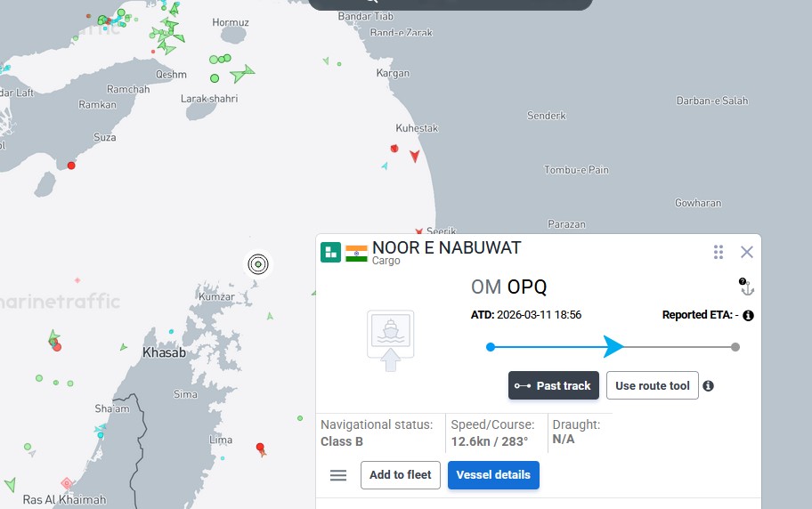
Task: Click the Draught N/A value
Action: click(564, 439)
